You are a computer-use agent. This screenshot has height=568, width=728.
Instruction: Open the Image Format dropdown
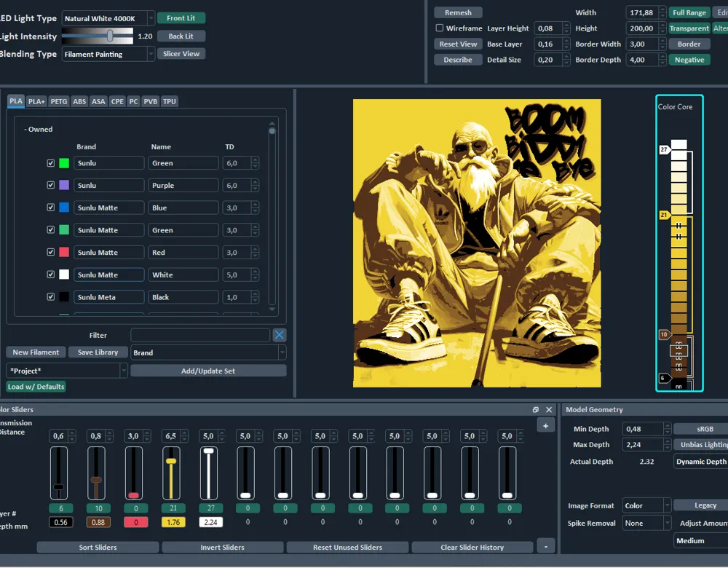pos(646,505)
